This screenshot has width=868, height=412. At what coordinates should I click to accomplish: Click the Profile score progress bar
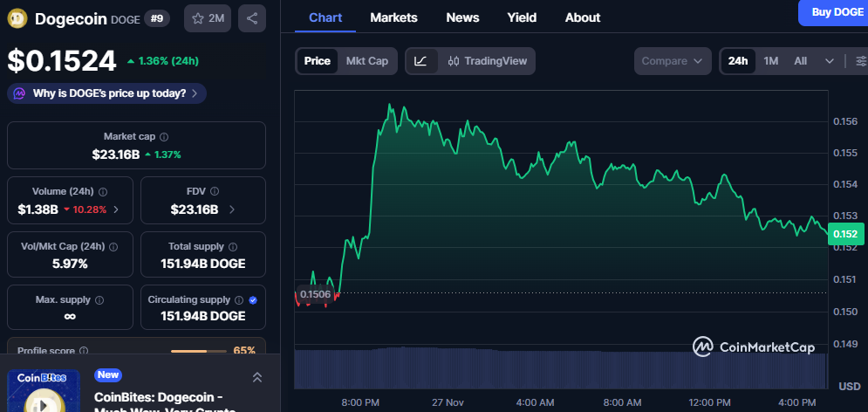(x=200, y=351)
